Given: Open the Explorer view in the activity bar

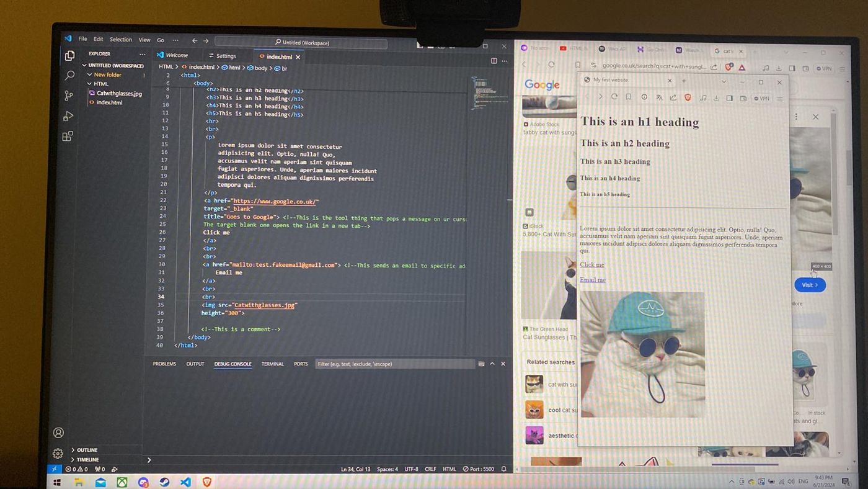Looking at the screenshot, I should click(69, 56).
